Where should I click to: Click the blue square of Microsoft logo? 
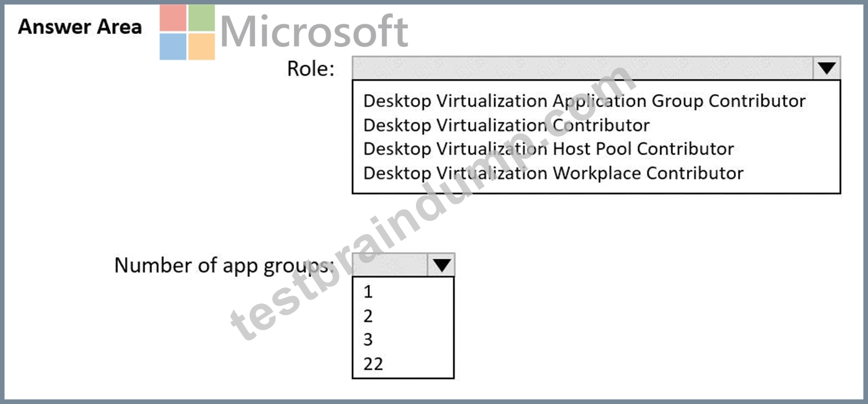pos(173,47)
